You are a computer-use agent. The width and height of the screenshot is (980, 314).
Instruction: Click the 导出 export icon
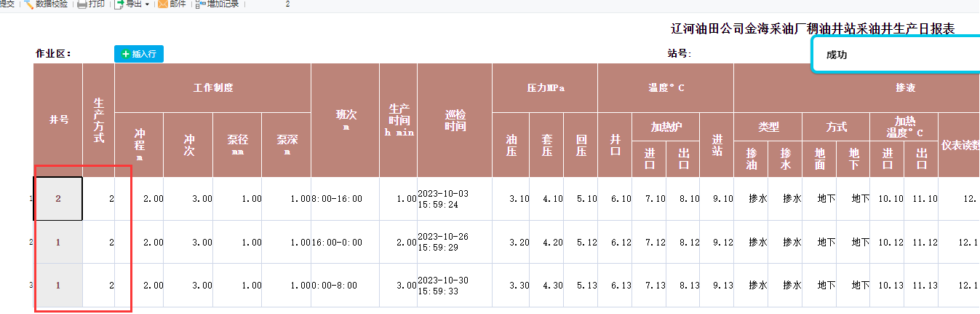point(119,4)
